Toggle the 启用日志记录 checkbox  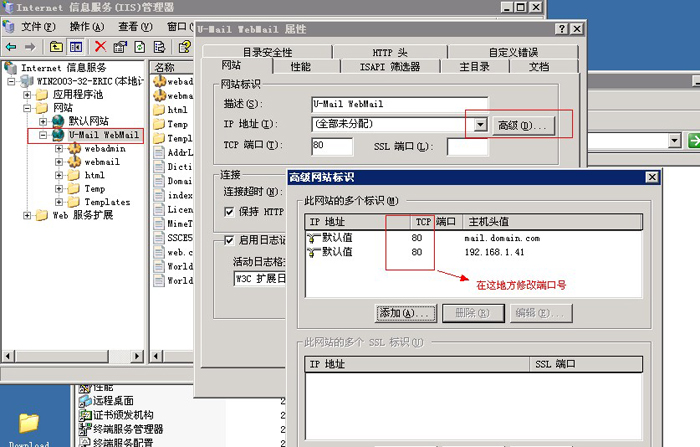(229, 241)
